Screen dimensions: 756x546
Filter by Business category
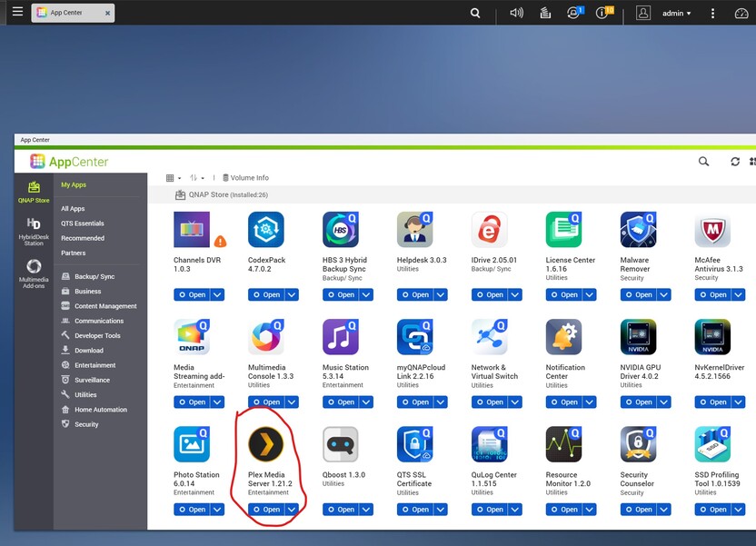point(81,291)
